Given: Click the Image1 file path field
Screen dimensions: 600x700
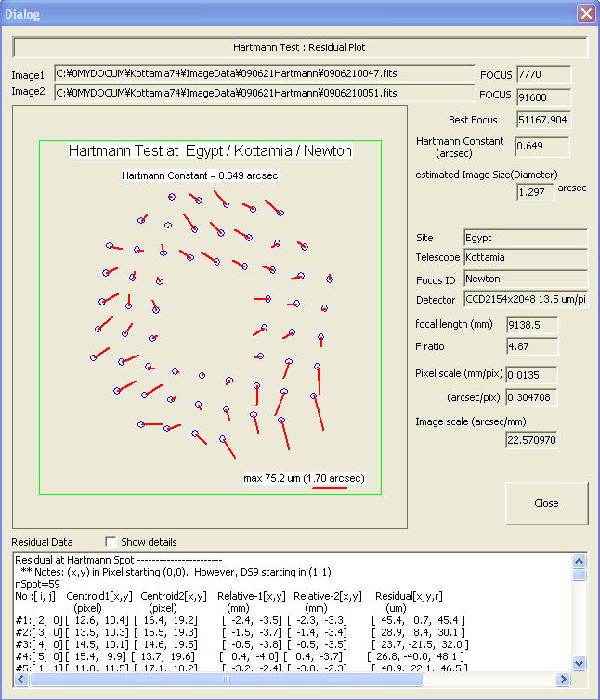Looking at the screenshot, I should coord(264,74).
